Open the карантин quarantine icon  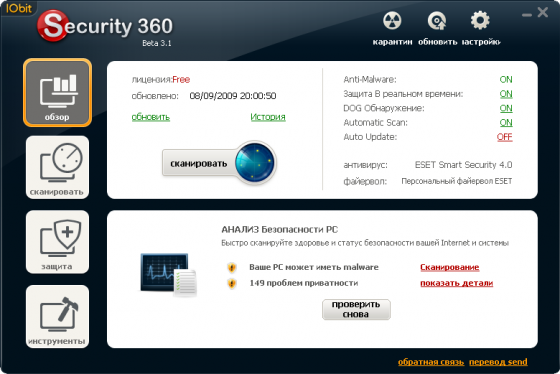point(392,21)
